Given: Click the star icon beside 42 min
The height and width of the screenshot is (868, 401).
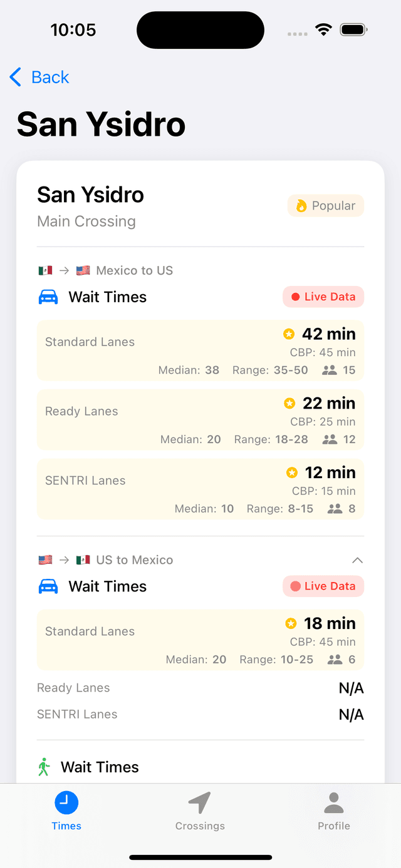Looking at the screenshot, I should [289, 334].
